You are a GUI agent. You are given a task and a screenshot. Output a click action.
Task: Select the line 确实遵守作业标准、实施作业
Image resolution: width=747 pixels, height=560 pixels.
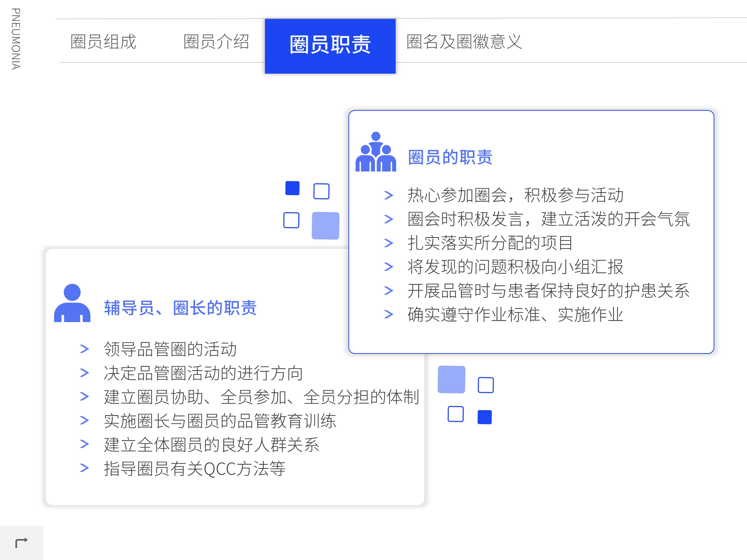pyautogui.click(x=515, y=315)
